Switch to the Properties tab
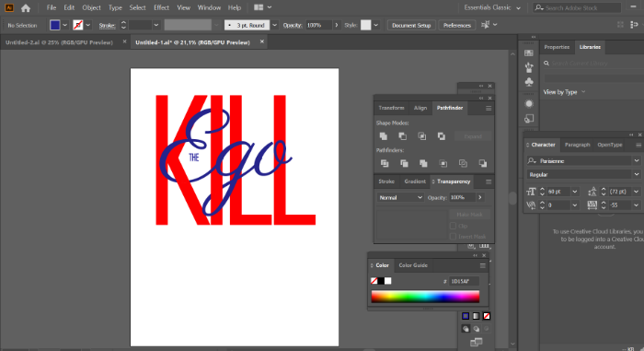644x351 pixels. point(557,47)
